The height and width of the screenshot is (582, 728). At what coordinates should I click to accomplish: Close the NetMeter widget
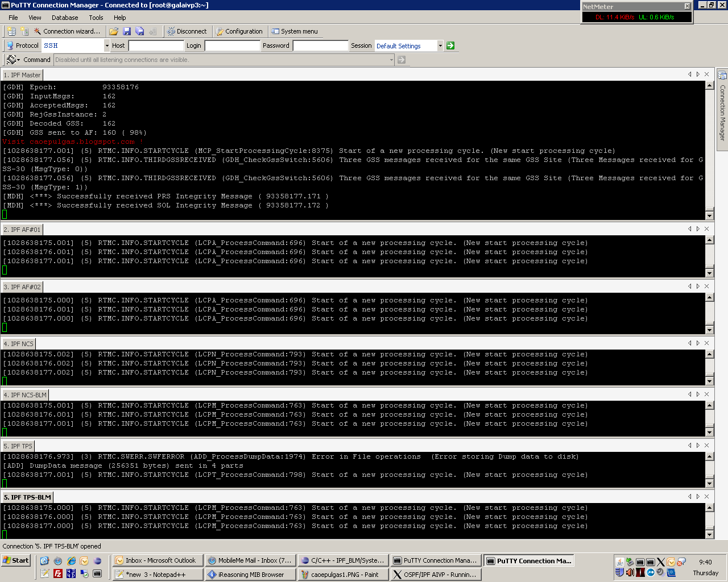click(687, 6)
